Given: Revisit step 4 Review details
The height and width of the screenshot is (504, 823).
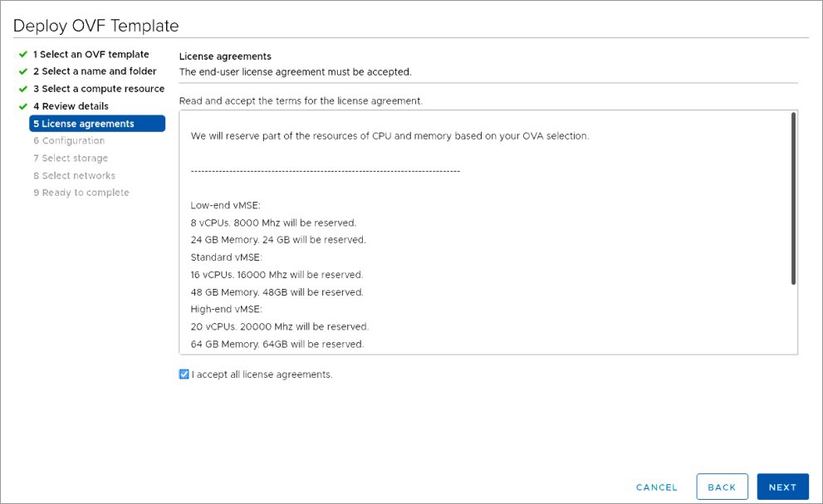Looking at the screenshot, I should coord(75,106).
